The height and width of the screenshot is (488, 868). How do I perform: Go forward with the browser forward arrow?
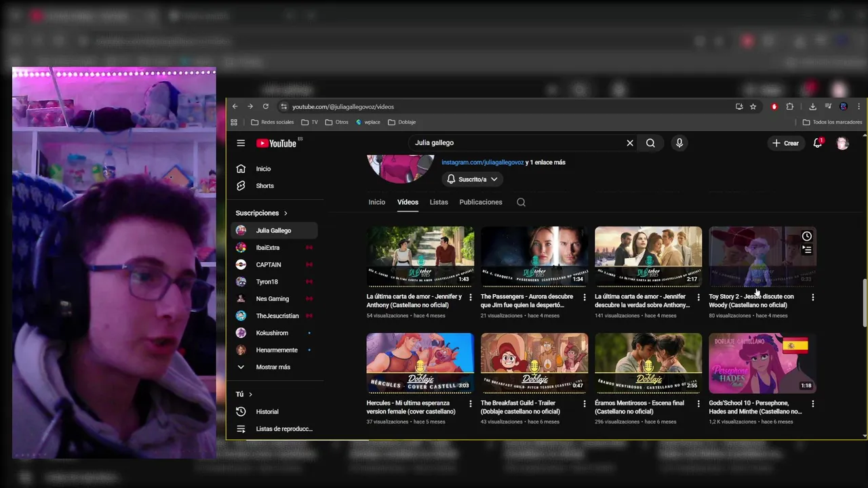[x=250, y=106]
